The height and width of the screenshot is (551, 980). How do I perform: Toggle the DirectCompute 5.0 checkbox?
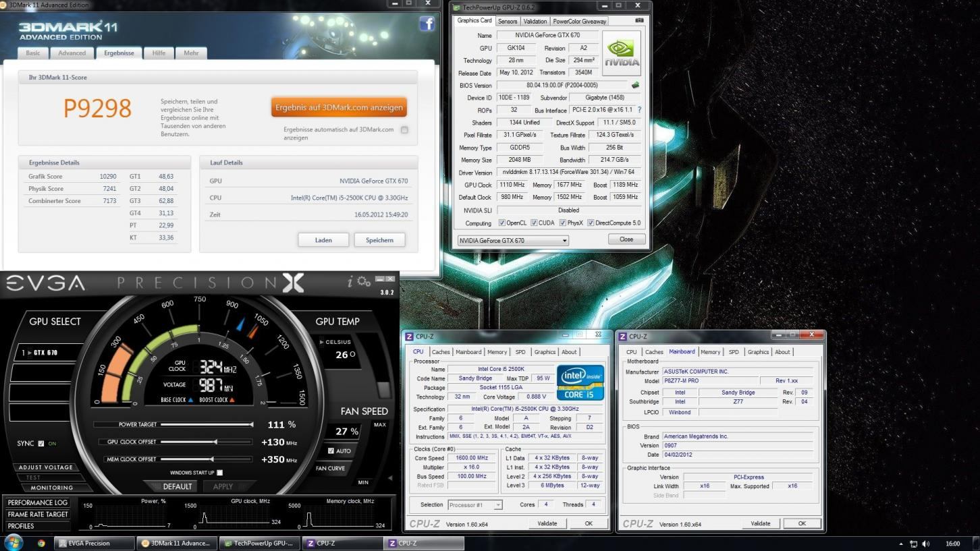point(591,223)
